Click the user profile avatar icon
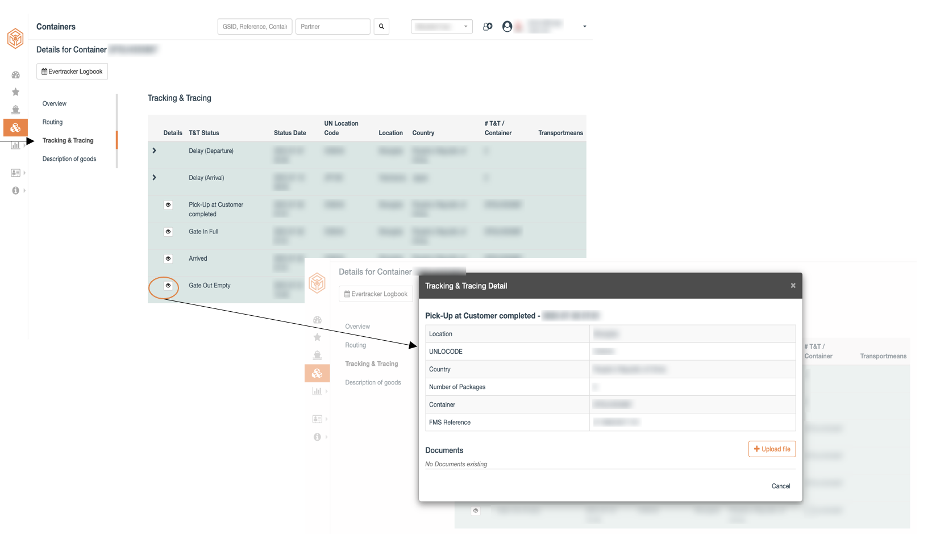Image resolution: width=932 pixels, height=560 pixels. (x=507, y=27)
